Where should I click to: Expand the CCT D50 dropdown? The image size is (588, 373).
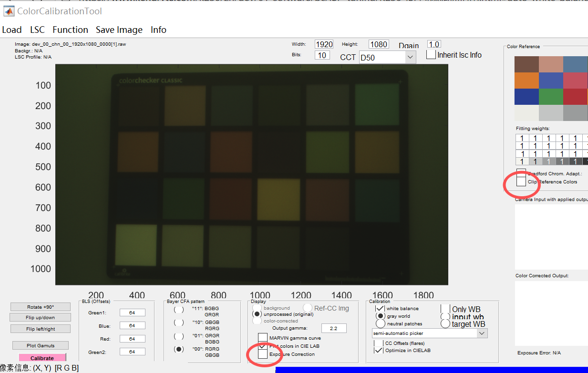coord(410,57)
